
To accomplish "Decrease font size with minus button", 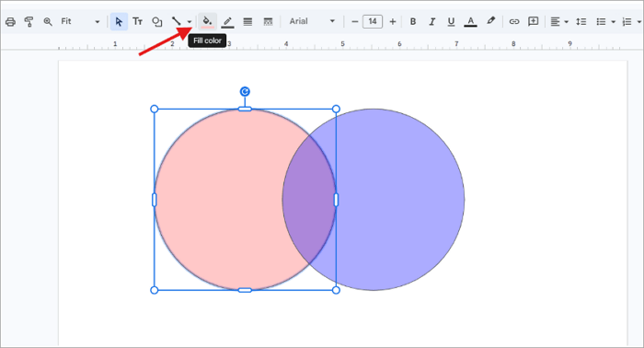I will (355, 21).
